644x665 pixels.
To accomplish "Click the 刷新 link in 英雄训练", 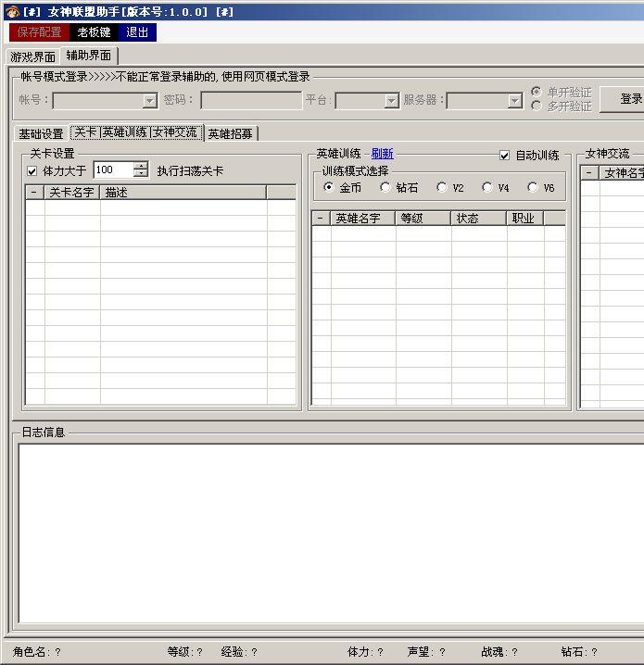I will [x=382, y=154].
